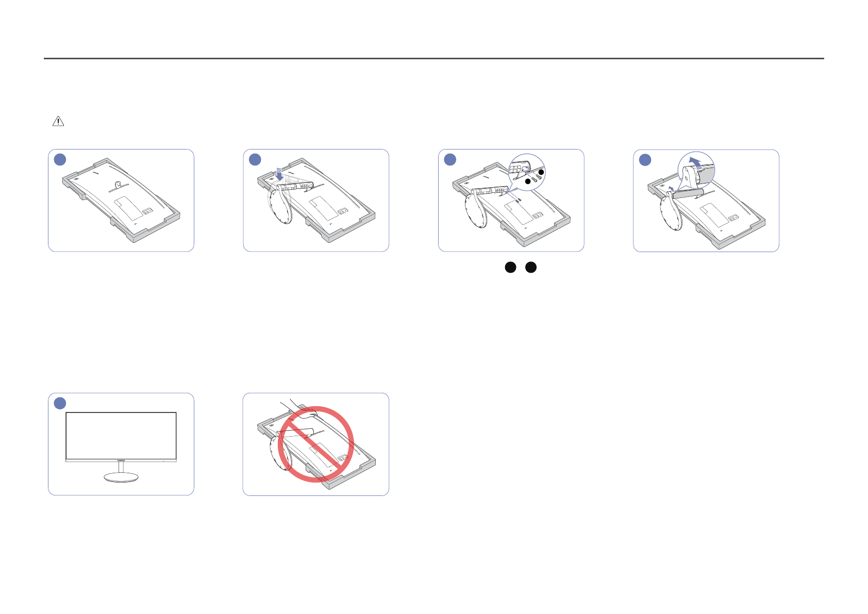Click the small blue arrow near stand cover base
The width and height of the screenshot is (868, 614).
click(671, 189)
